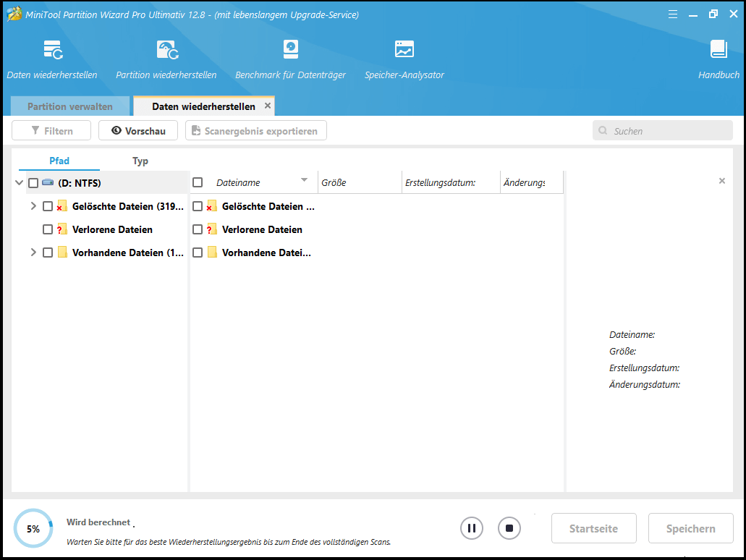This screenshot has height=560, width=746.
Task: Check Verlorene Dateien in the tree
Action: 48,229
